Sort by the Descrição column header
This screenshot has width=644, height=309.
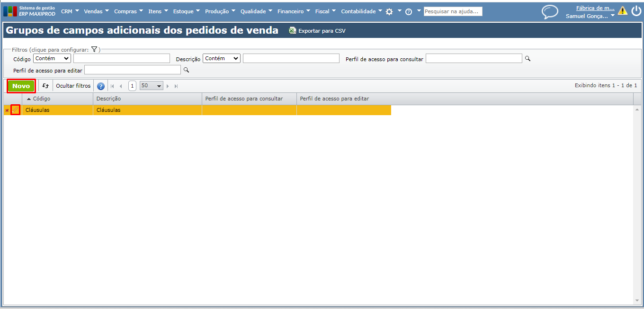pos(147,99)
